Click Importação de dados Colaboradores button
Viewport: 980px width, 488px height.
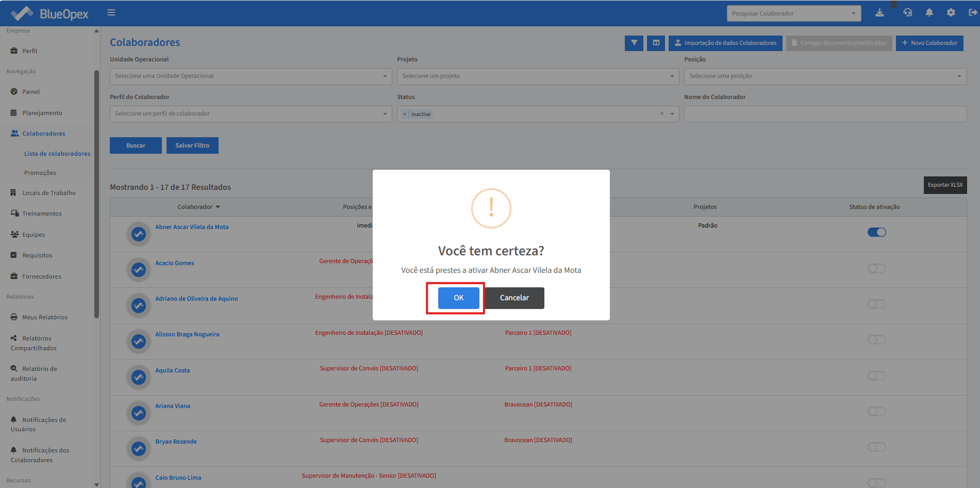[x=725, y=43]
